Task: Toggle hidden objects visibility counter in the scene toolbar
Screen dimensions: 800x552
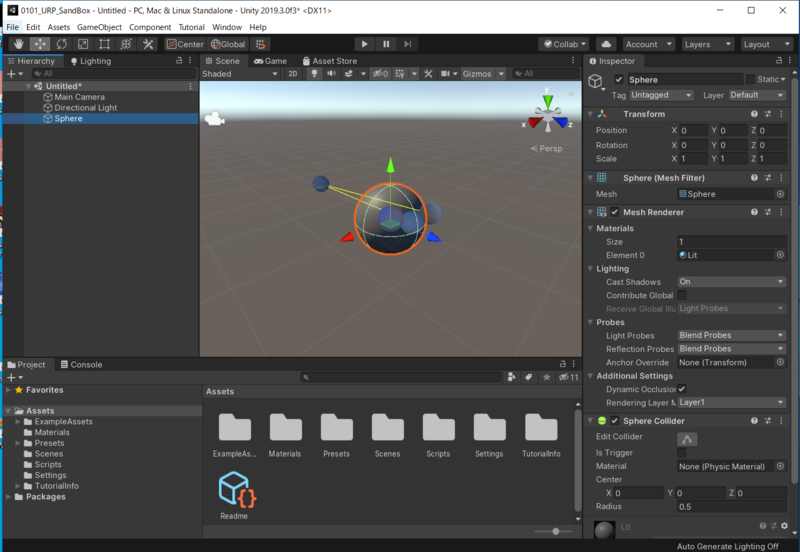Action: (380, 74)
